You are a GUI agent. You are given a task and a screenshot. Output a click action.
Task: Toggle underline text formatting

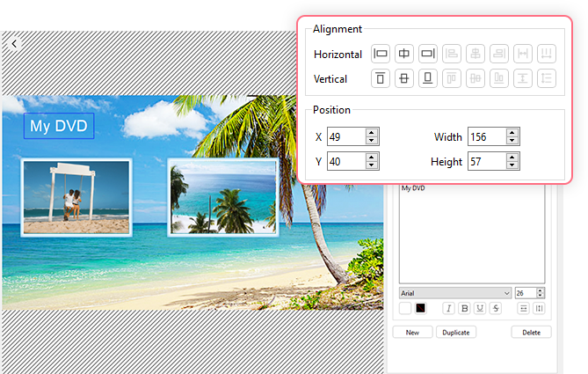pos(480,308)
